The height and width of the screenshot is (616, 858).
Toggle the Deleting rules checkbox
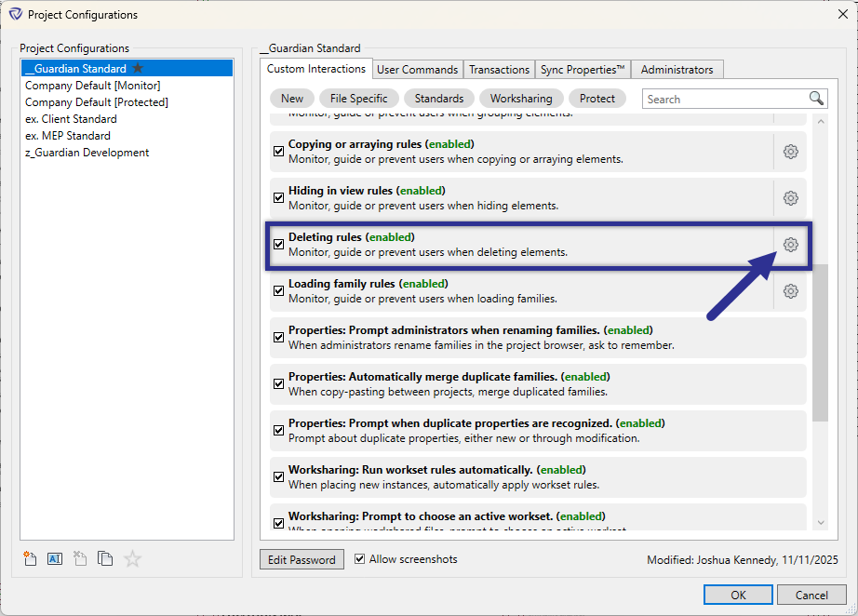tap(278, 244)
